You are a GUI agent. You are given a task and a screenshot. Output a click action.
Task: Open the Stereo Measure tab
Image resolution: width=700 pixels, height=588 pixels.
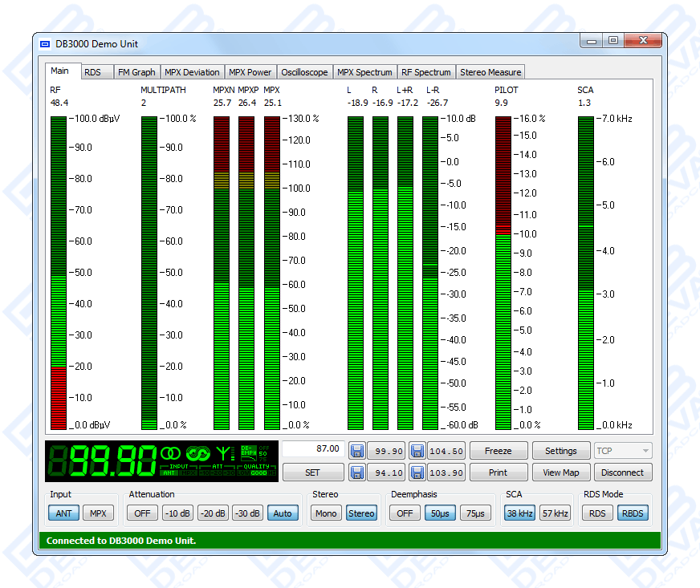point(490,72)
